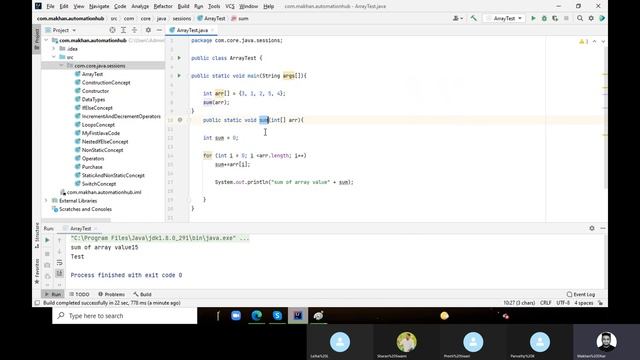Image resolution: width=640 pixels, height=360 pixels.
Task: Click stop icon in Run panel
Action: click(x=47, y=254)
